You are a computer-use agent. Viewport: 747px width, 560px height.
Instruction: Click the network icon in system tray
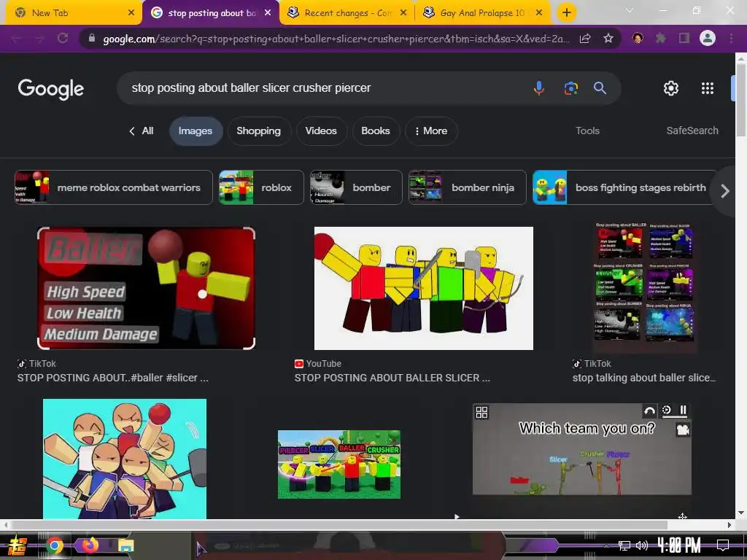pos(624,545)
